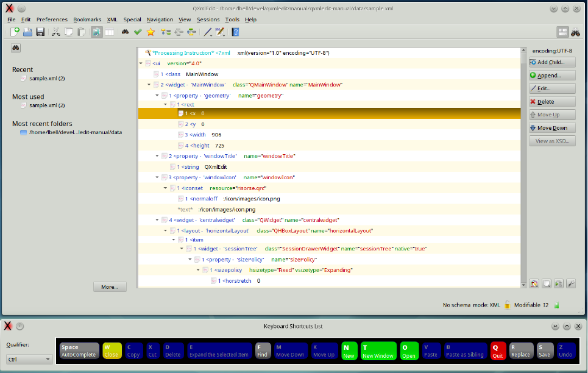This screenshot has height=373, width=588.
Task: Click the green New Window shortcut key
Action: tap(378, 351)
